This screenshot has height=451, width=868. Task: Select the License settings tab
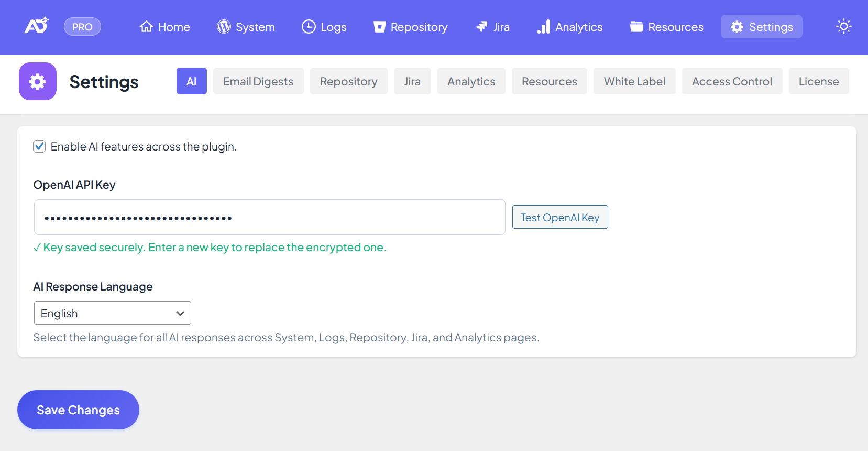click(818, 81)
